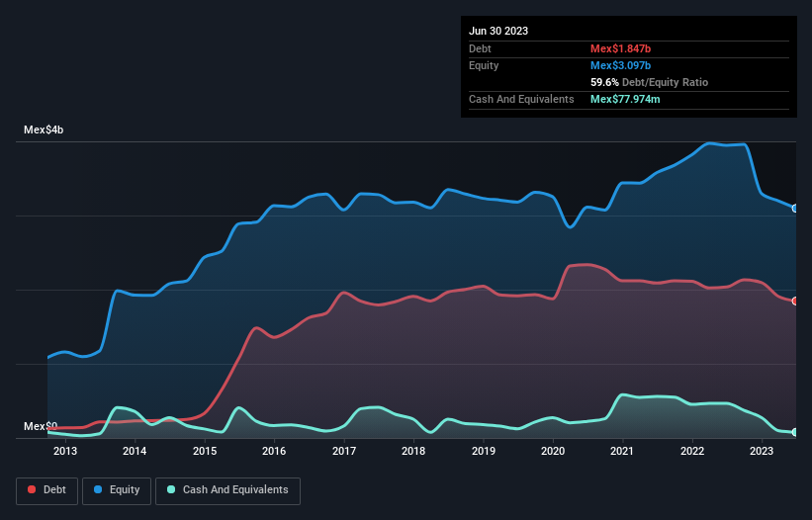The height and width of the screenshot is (520, 812).
Task: Click the Mex$1.847b debt value
Action: point(620,48)
